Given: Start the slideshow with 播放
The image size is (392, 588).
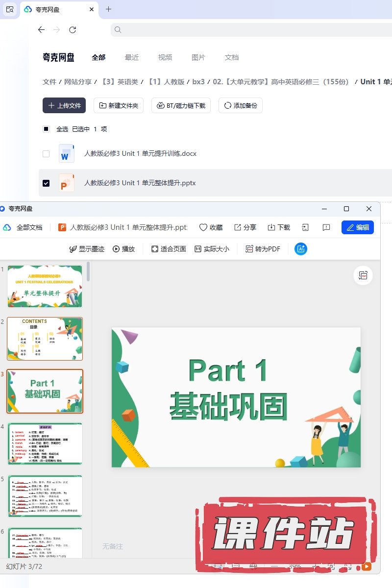Looking at the screenshot, I should click(x=123, y=249).
